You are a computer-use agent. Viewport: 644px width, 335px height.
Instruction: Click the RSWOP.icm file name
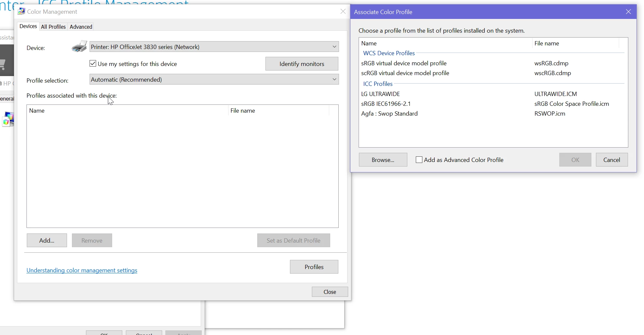click(550, 113)
